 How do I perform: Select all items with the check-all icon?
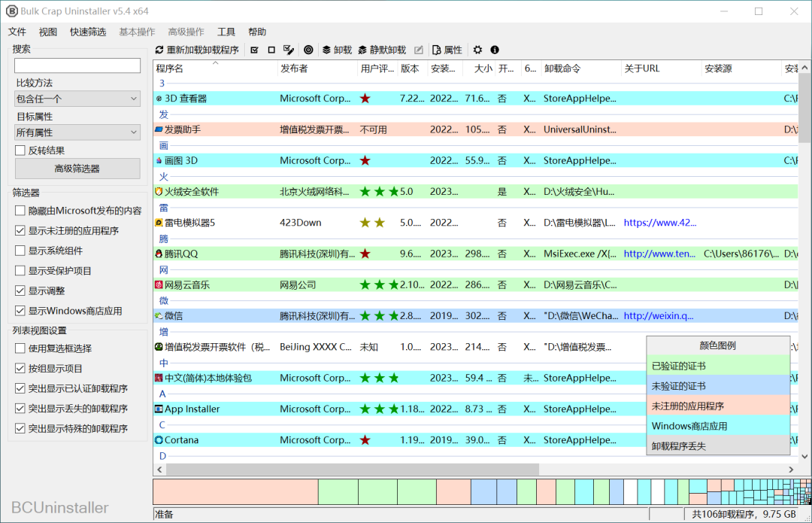(x=255, y=50)
